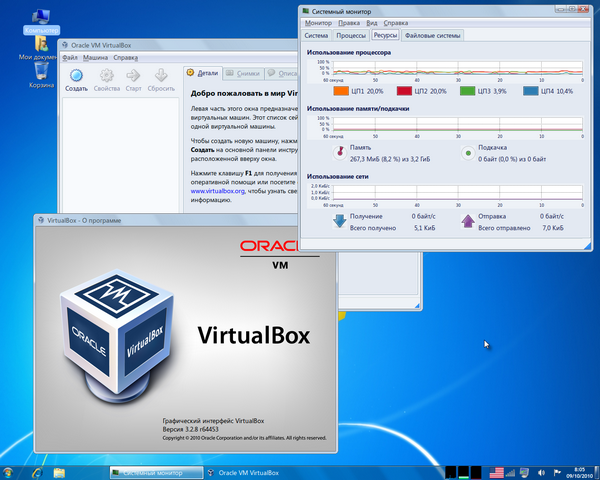The height and width of the screenshot is (480, 600).
Task: Select the Ресурсы tab
Action: pos(385,35)
